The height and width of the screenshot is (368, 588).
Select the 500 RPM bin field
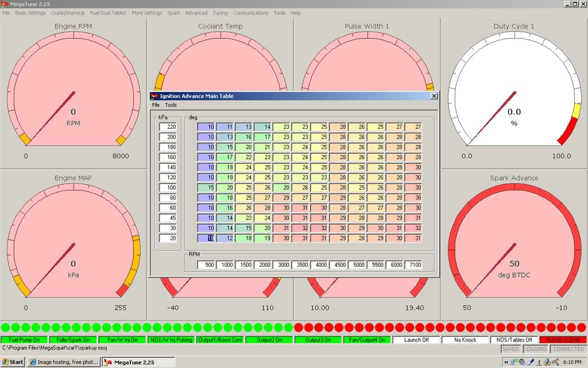[206, 264]
